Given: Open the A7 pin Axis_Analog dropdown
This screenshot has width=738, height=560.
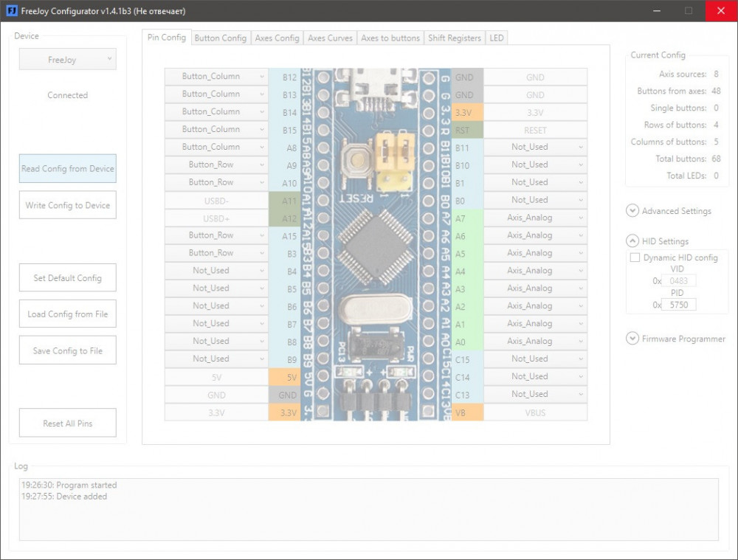Looking at the screenshot, I should [x=536, y=218].
